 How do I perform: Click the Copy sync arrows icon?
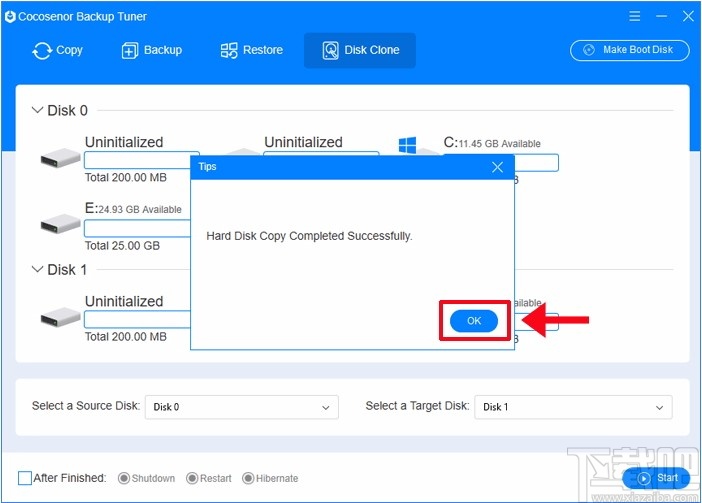pos(42,51)
